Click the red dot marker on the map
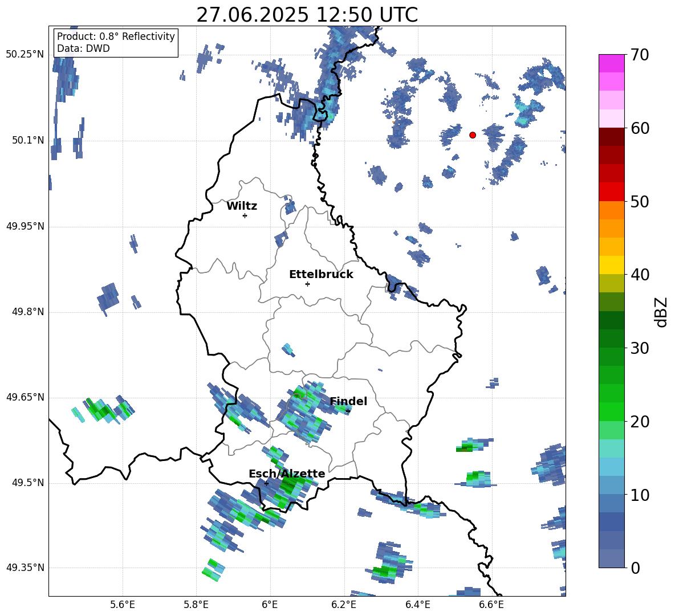675x616 pixels. click(473, 135)
